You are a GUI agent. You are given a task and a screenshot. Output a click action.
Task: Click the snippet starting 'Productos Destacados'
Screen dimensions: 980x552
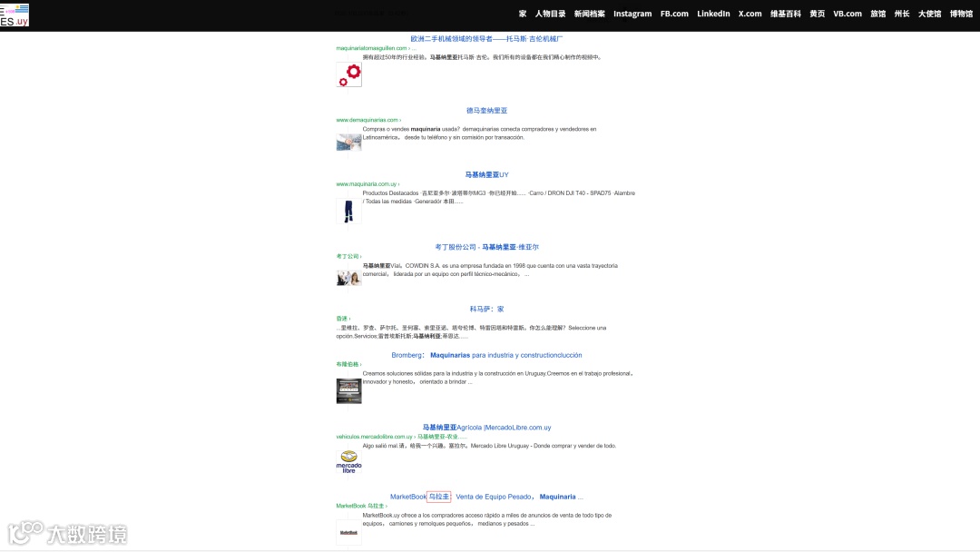(x=499, y=198)
